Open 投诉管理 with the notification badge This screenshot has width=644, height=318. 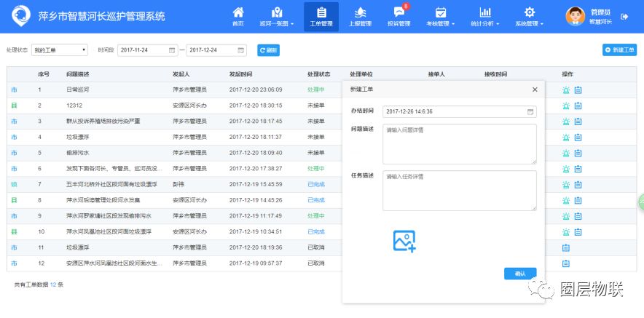pos(398,17)
